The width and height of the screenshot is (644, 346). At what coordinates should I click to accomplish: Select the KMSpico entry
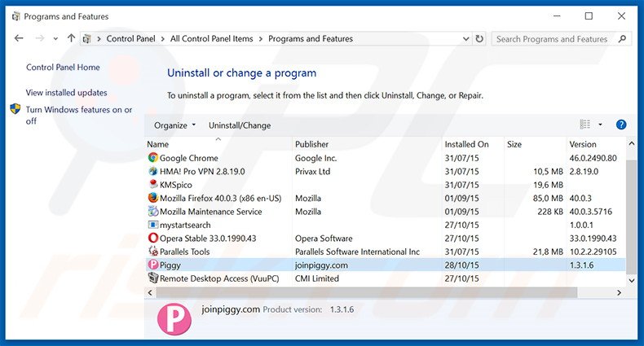click(176, 185)
